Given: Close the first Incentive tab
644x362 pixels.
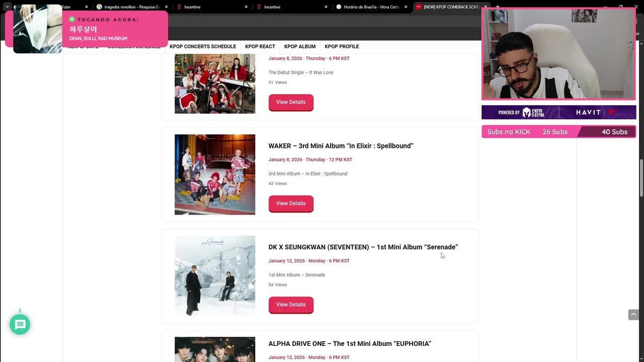Looking at the screenshot, I should pyautogui.click(x=246, y=7).
